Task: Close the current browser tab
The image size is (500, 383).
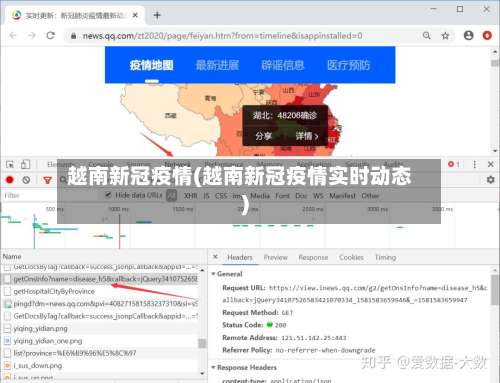Action: pos(135,15)
